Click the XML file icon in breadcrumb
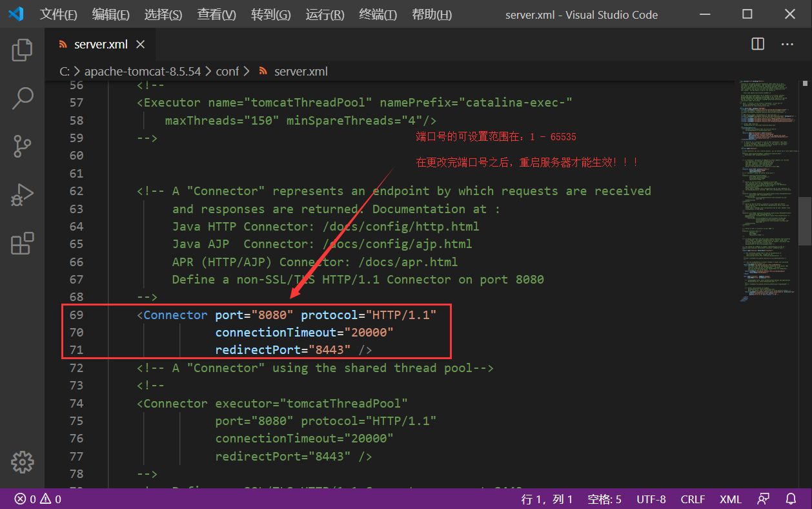812x509 pixels. (263, 71)
